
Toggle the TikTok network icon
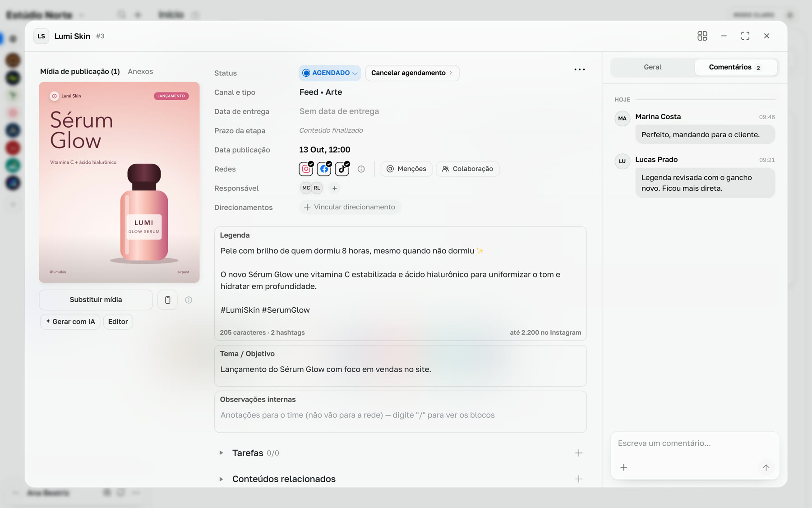tap(342, 169)
